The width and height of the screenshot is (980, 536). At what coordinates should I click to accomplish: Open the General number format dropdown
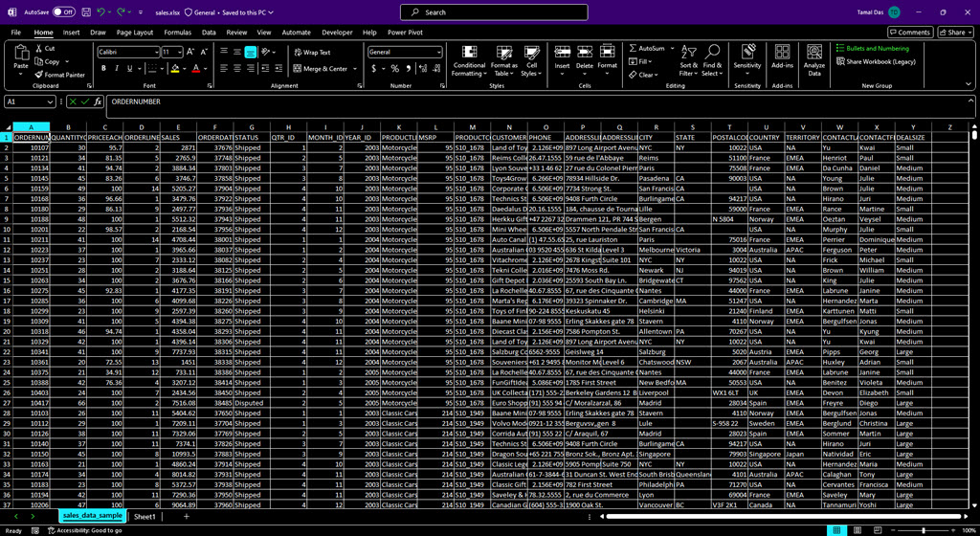(x=438, y=53)
